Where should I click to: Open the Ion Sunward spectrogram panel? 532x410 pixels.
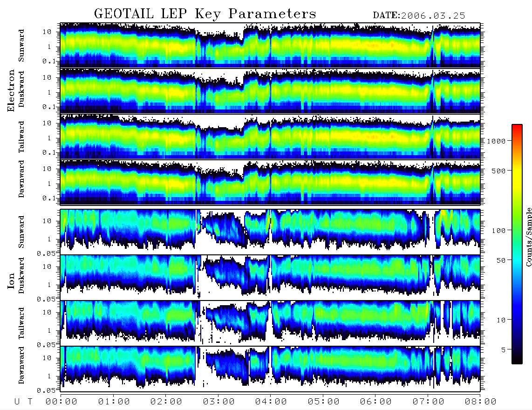point(270,232)
